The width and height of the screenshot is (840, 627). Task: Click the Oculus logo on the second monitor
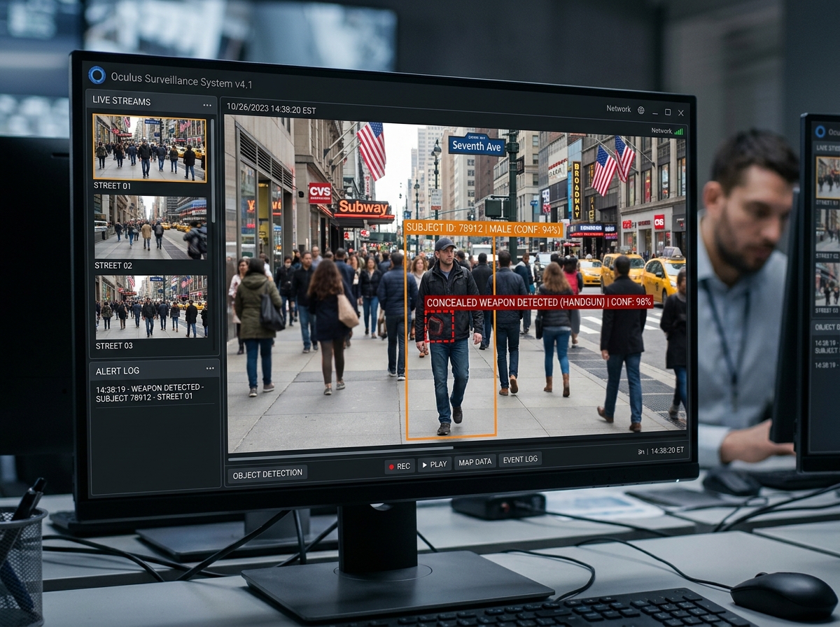pyautogui.click(x=820, y=131)
